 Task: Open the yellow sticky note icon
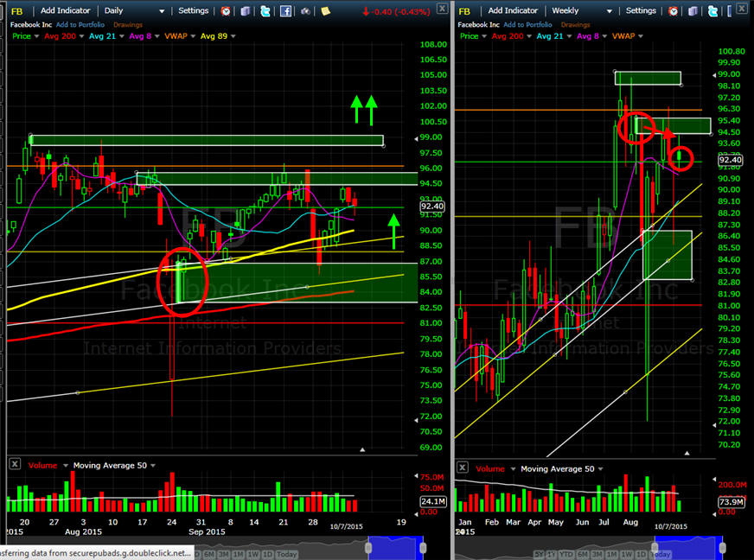[x=325, y=11]
